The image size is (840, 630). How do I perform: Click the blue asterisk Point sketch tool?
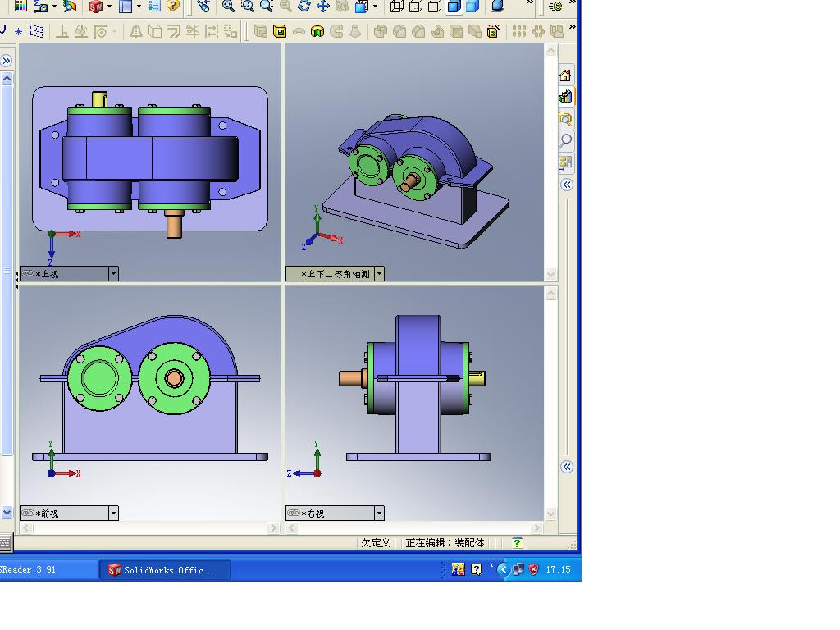point(18,32)
